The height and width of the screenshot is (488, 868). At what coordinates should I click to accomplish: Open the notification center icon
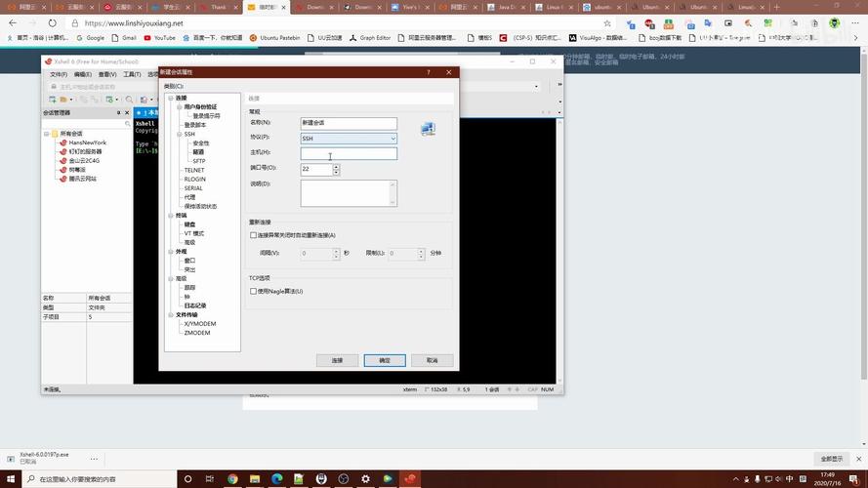(x=854, y=479)
